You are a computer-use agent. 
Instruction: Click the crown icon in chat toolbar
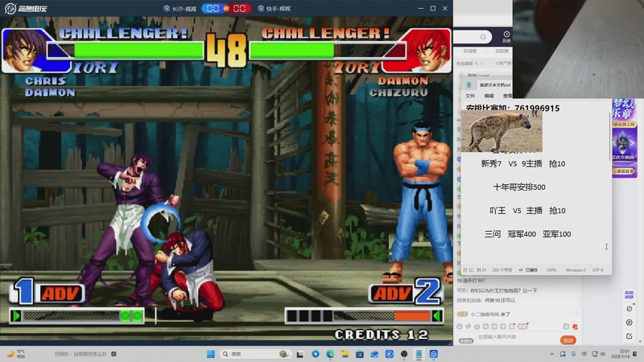coord(477,327)
